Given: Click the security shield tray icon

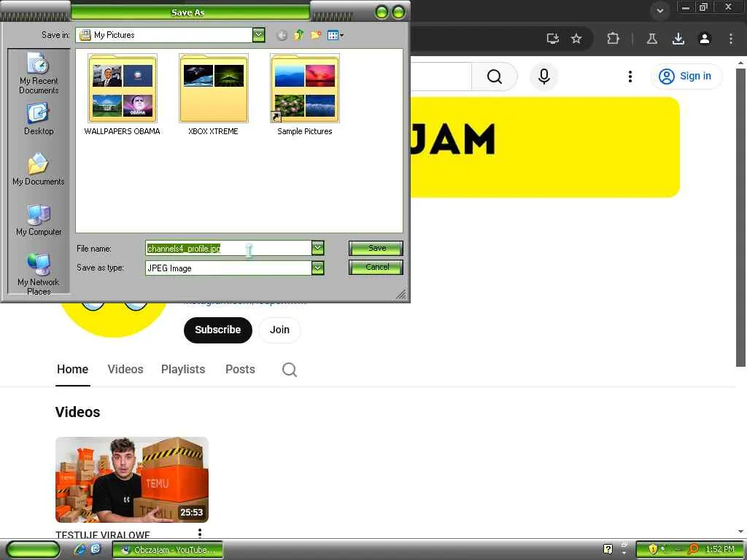Looking at the screenshot, I should pos(653,550).
